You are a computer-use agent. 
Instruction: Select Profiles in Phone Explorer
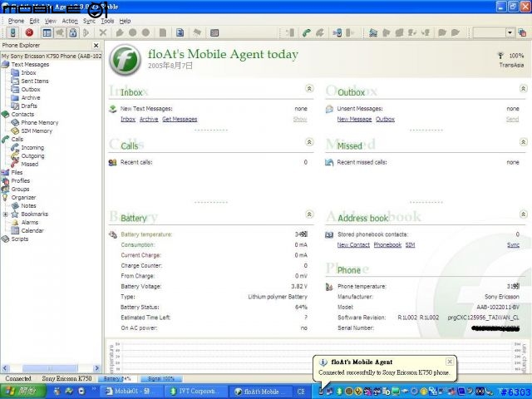(x=20, y=181)
